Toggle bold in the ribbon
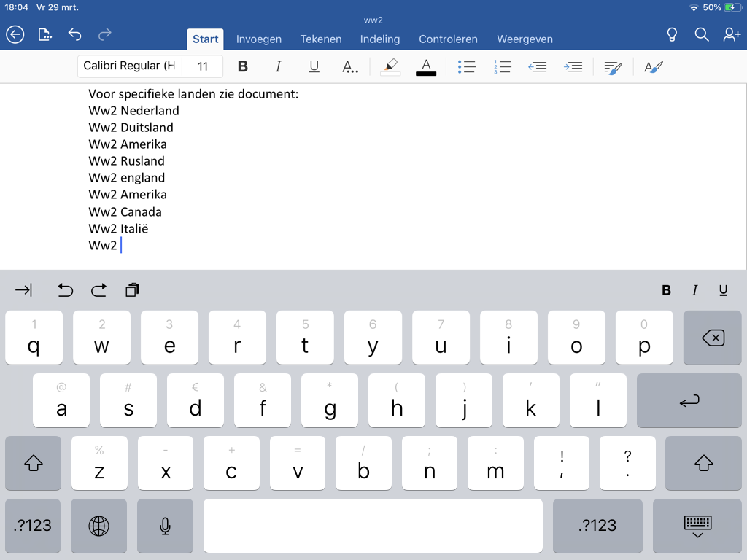The image size is (747, 560). click(x=243, y=66)
